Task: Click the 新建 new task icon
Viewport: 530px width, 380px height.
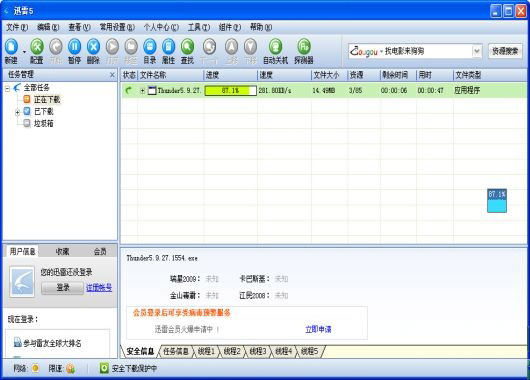Action: click(x=11, y=46)
